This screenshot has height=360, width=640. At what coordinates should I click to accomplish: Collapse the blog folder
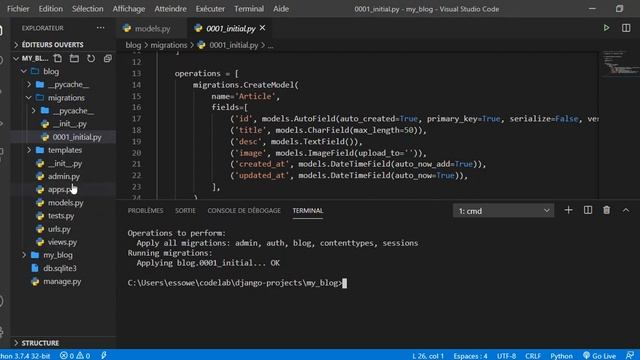pos(51,71)
